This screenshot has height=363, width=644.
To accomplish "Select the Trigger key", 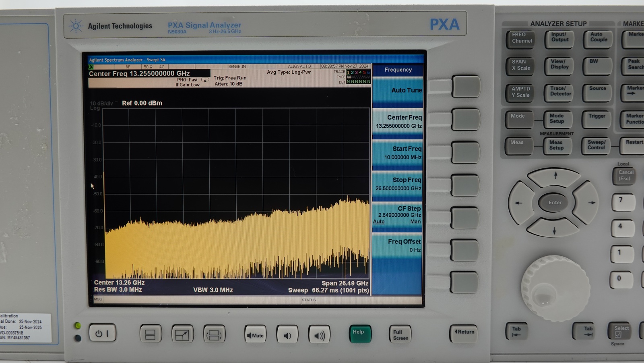I will (x=597, y=120).
